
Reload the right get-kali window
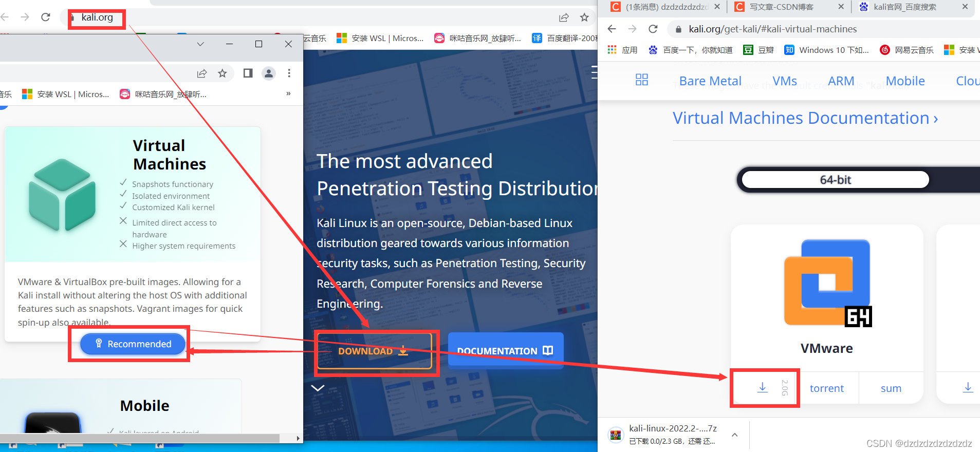tap(653, 29)
